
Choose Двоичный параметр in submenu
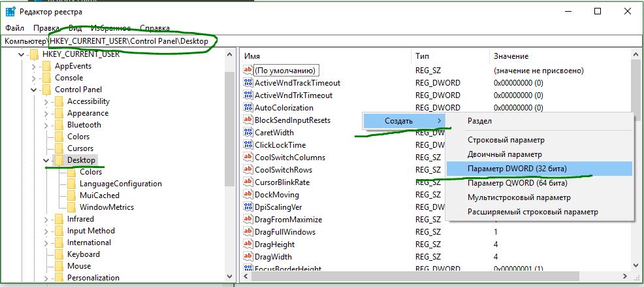(539, 154)
